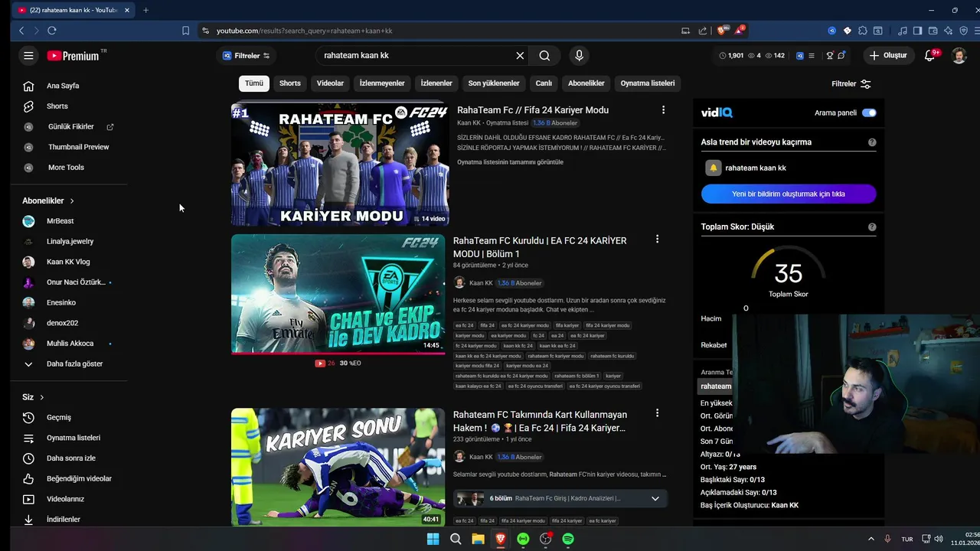Open the Chat ve Ekip ile Dev Kadro thumbnail

338,294
